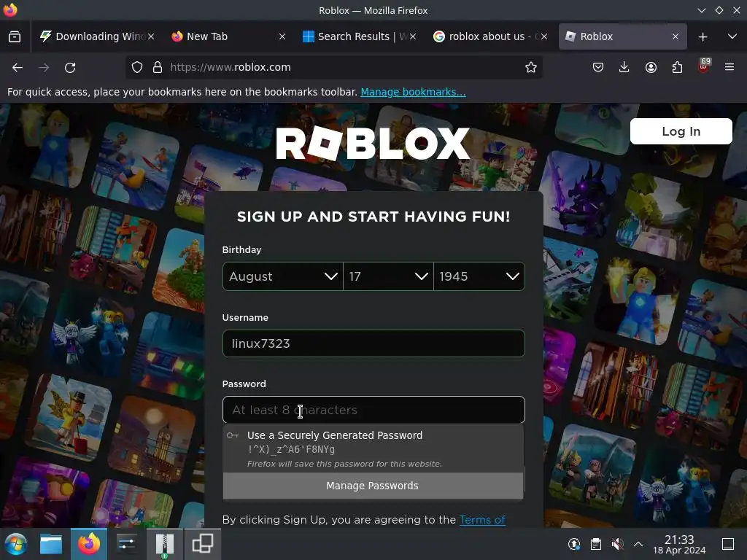747x560 pixels.
Task: Use the securely generated password suggestion
Action: tap(373, 448)
